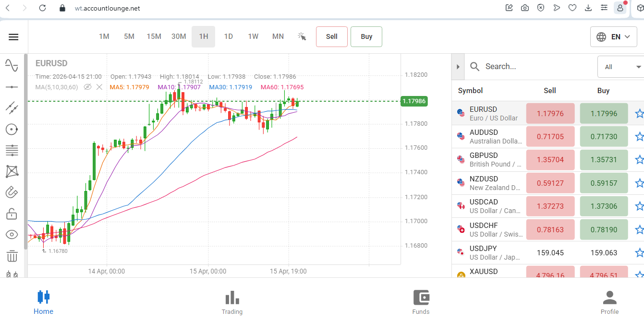Click the top toolbar Buy button
This screenshot has width=644, height=322.
coord(366,36)
